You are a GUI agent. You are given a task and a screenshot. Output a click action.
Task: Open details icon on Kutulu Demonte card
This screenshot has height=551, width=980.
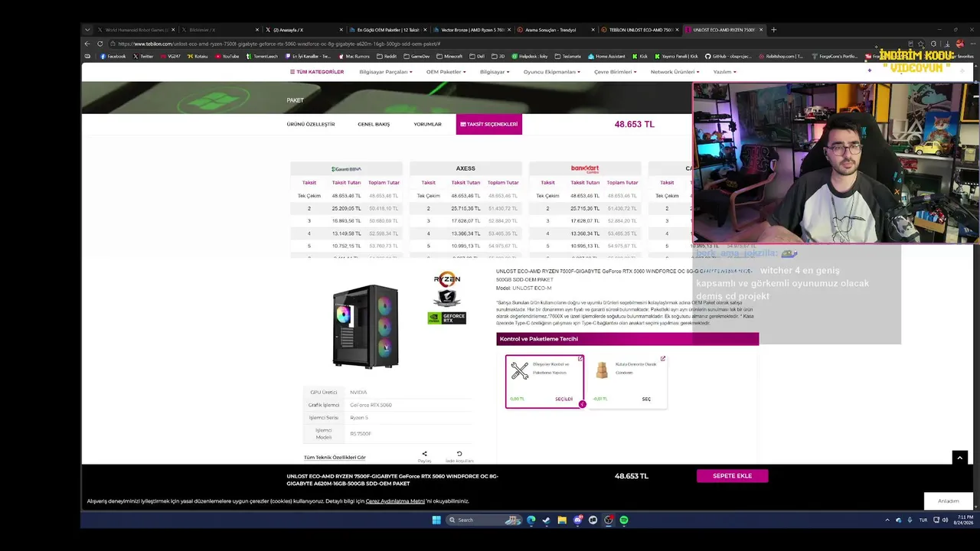pos(663,358)
